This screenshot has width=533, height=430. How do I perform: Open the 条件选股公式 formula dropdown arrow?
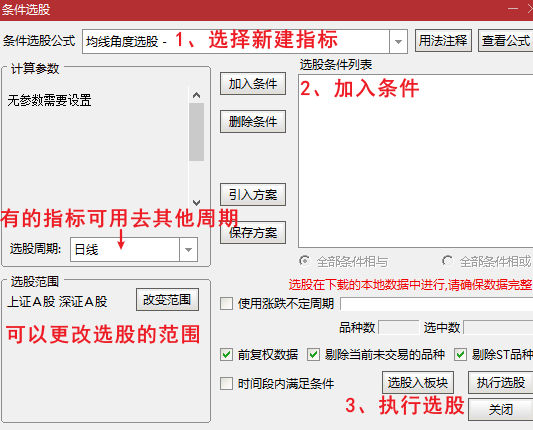tap(398, 42)
